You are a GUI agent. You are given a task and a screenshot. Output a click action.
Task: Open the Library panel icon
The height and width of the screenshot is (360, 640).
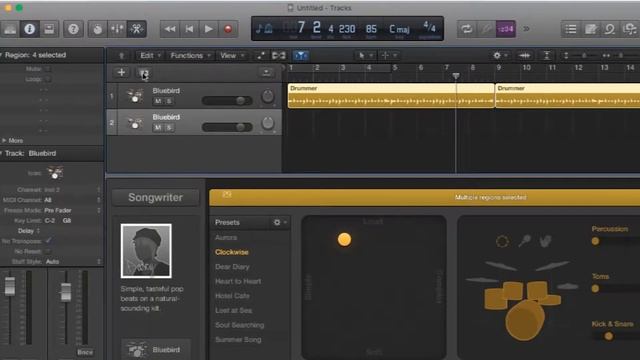click(10, 29)
